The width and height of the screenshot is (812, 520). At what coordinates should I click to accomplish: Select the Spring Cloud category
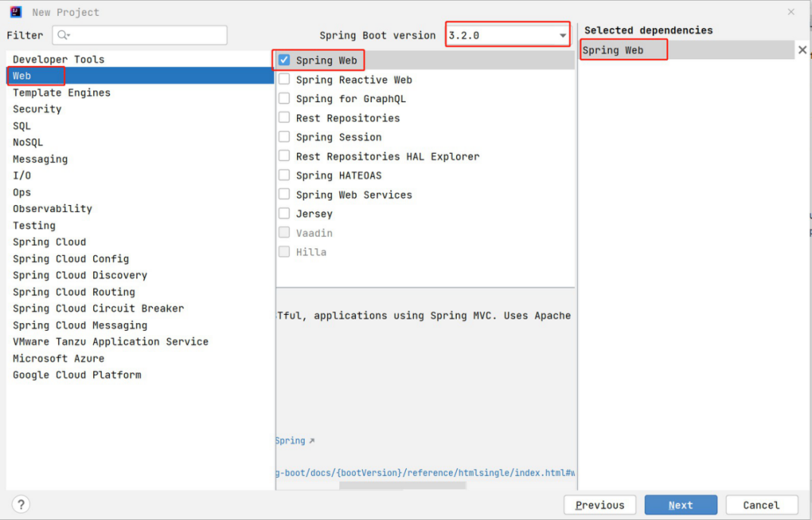tap(140, 241)
